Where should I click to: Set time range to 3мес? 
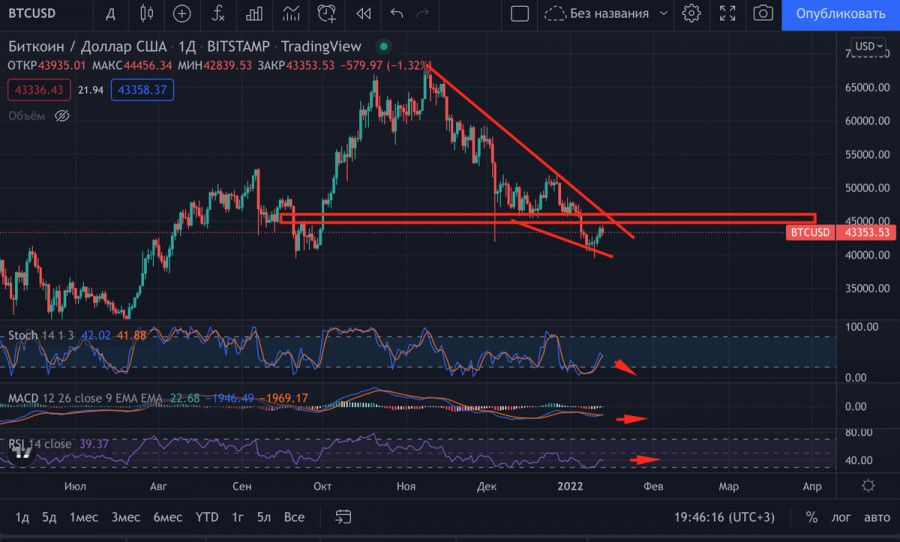pos(126,517)
